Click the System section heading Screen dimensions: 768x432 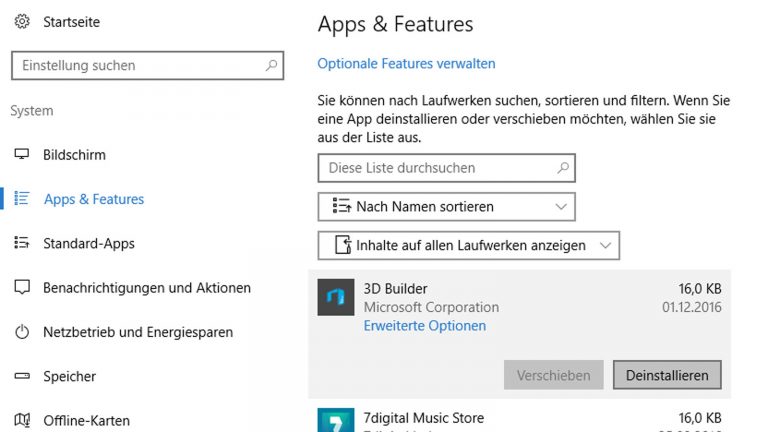32,111
